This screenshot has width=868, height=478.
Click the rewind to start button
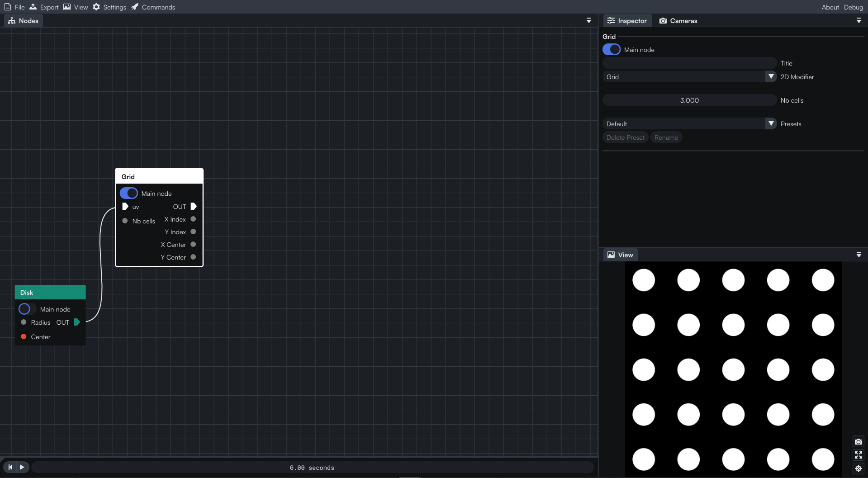point(10,467)
